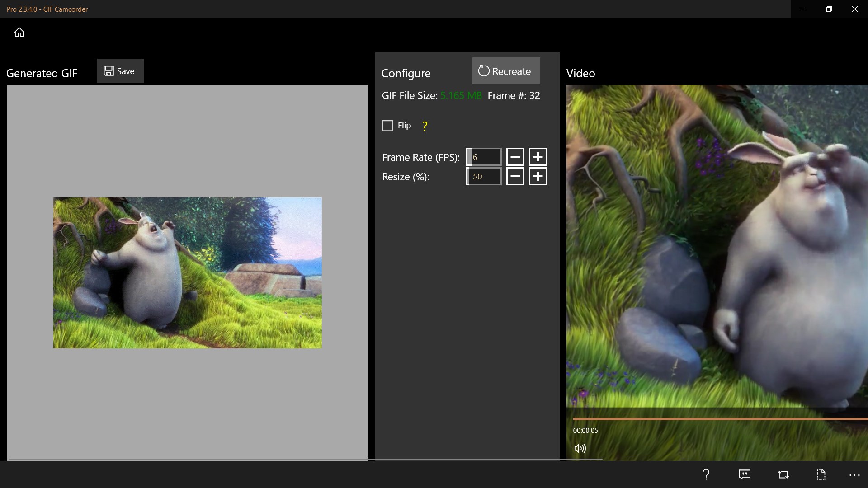Increase Resize percent with plus button
This screenshot has height=488, width=868.
pos(538,176)
